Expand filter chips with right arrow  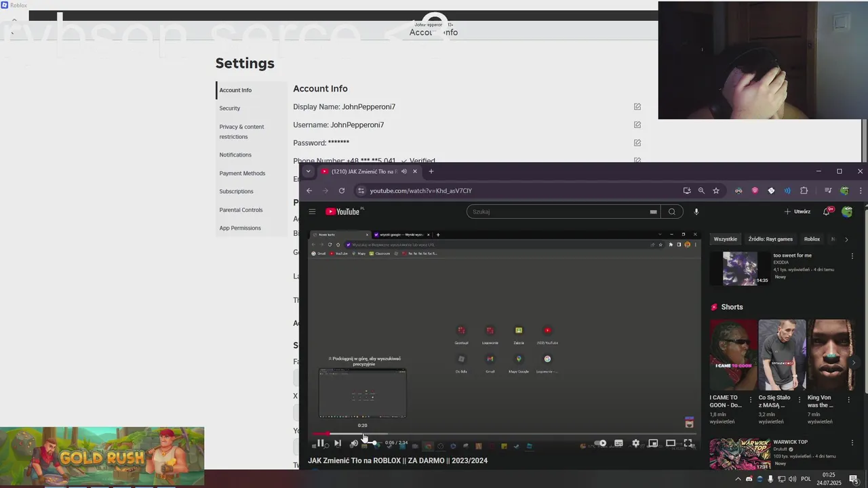846,239
